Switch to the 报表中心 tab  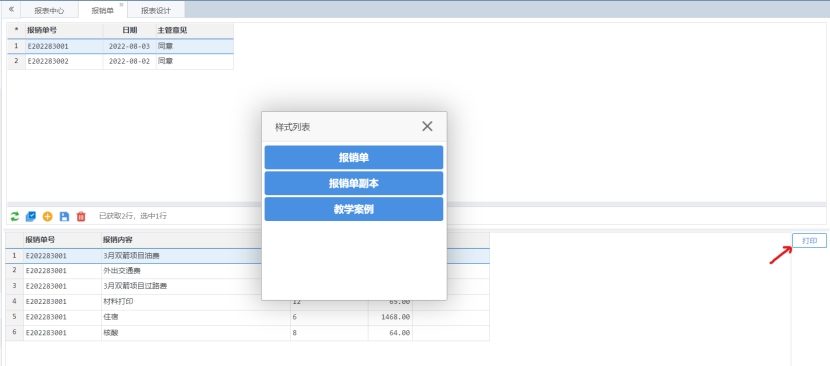[x=49, y=10]
